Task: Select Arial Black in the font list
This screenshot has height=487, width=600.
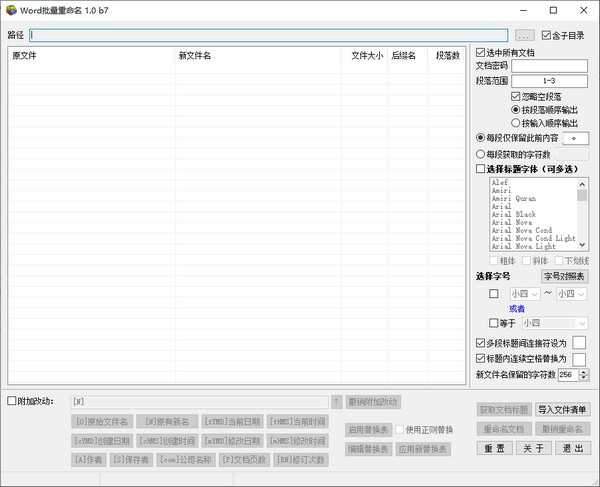Action: (514, 214)
